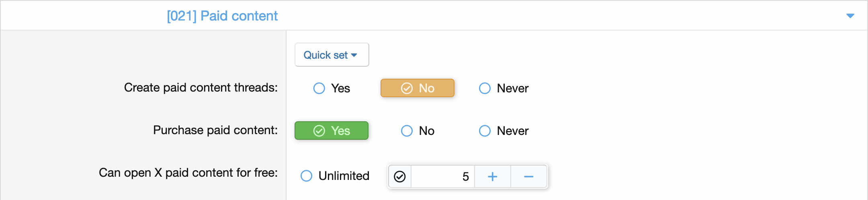Viewport: 868px width, 200px height.
Task: Open the Quick set dropdown
Action: pyautogui.click(x=332, y=55)
